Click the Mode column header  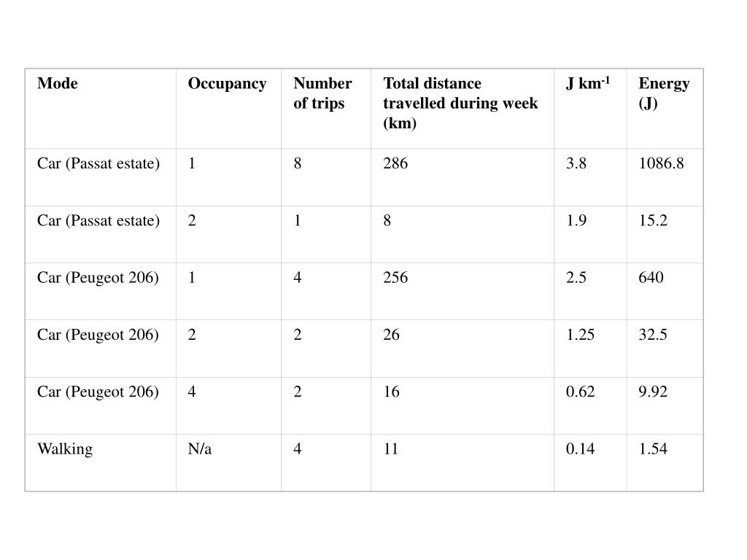(x=58, y=83)
